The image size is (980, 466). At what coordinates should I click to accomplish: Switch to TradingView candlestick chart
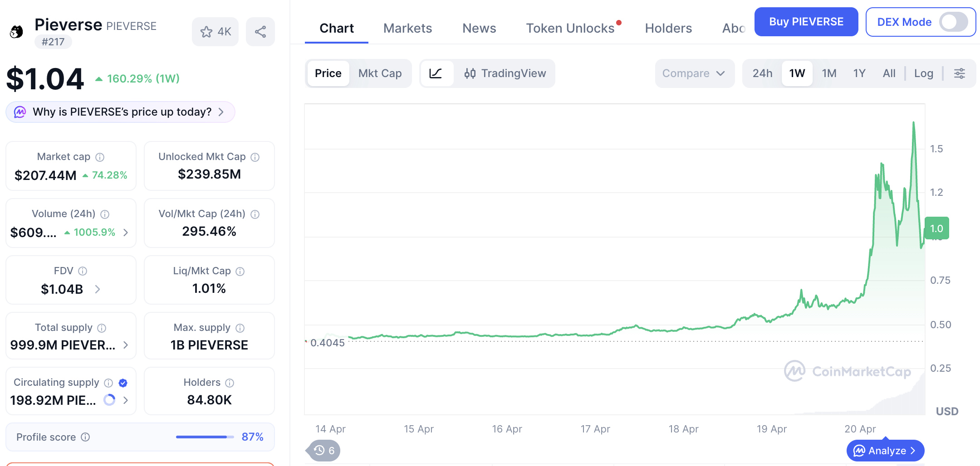505,73
